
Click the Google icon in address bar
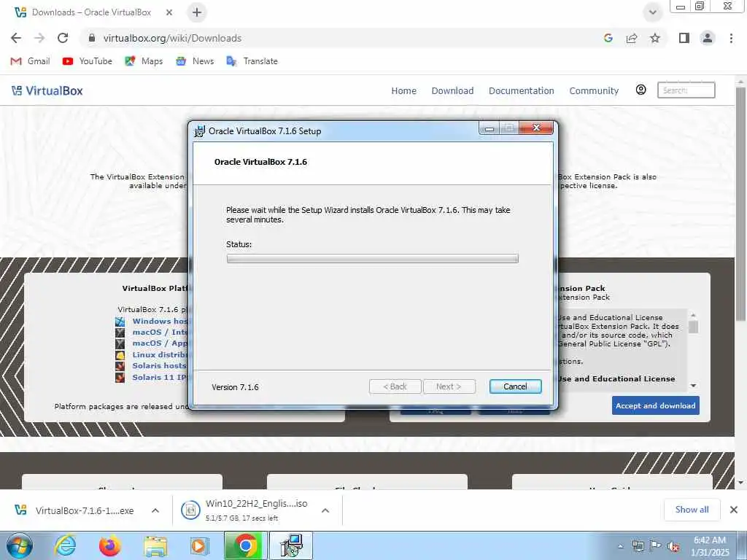[608, 38]
